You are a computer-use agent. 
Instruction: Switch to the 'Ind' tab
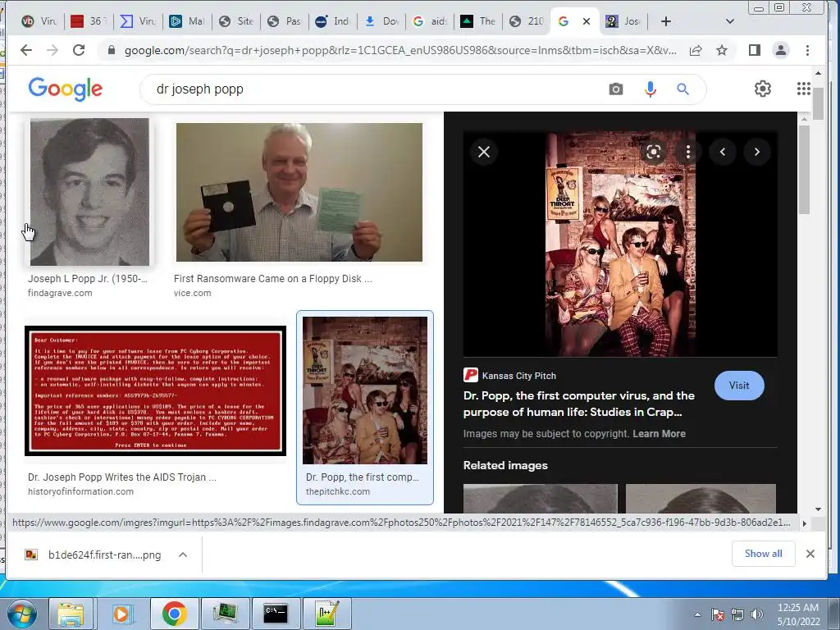tap(332, 21)
